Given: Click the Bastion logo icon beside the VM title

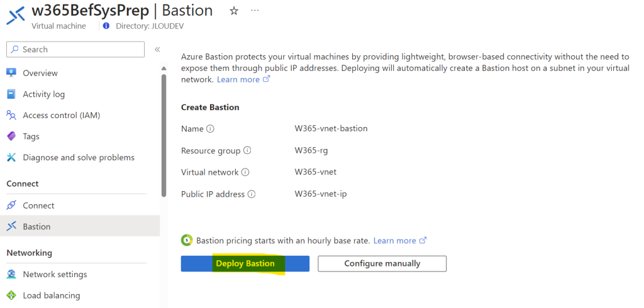Looking at the screenshot, I should [17, 15].
